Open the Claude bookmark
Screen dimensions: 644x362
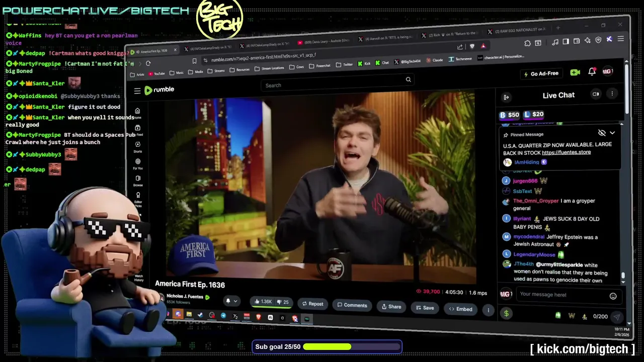point(435,60)
